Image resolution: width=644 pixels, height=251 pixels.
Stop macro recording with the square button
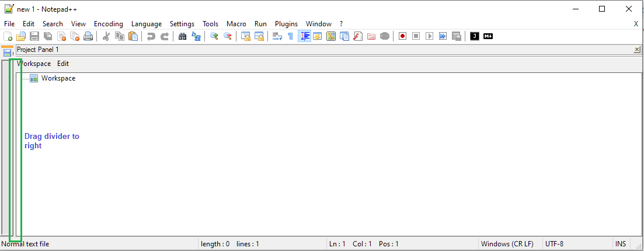coord(416,36)
